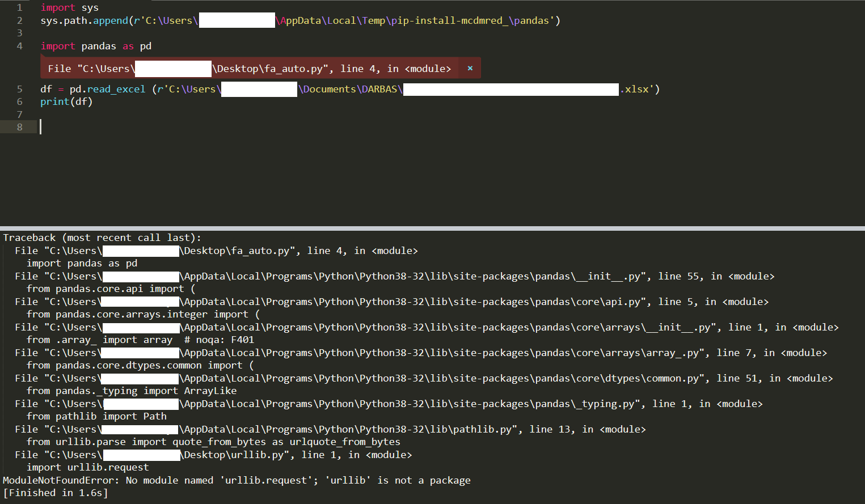Click output 'from .array_ import array'

pos(100,340)
